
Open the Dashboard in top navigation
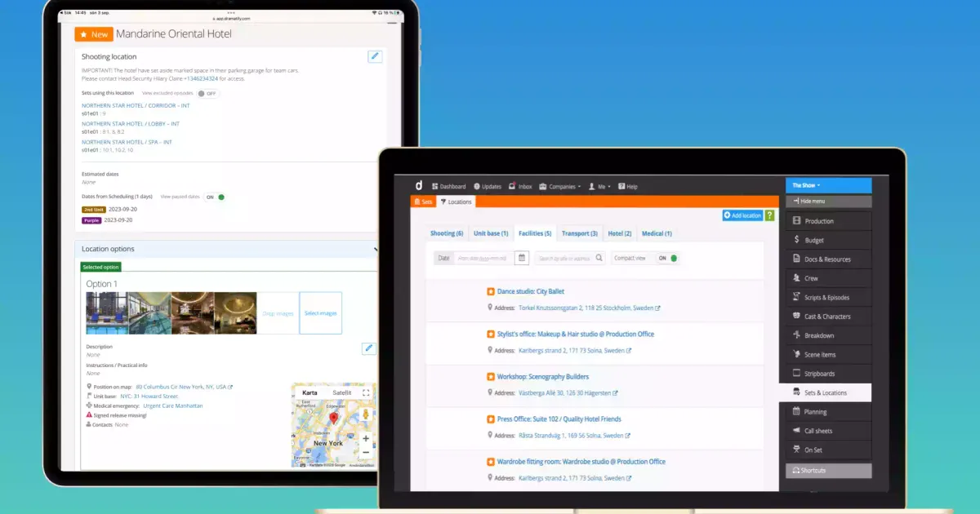click(x=448, y=187)
